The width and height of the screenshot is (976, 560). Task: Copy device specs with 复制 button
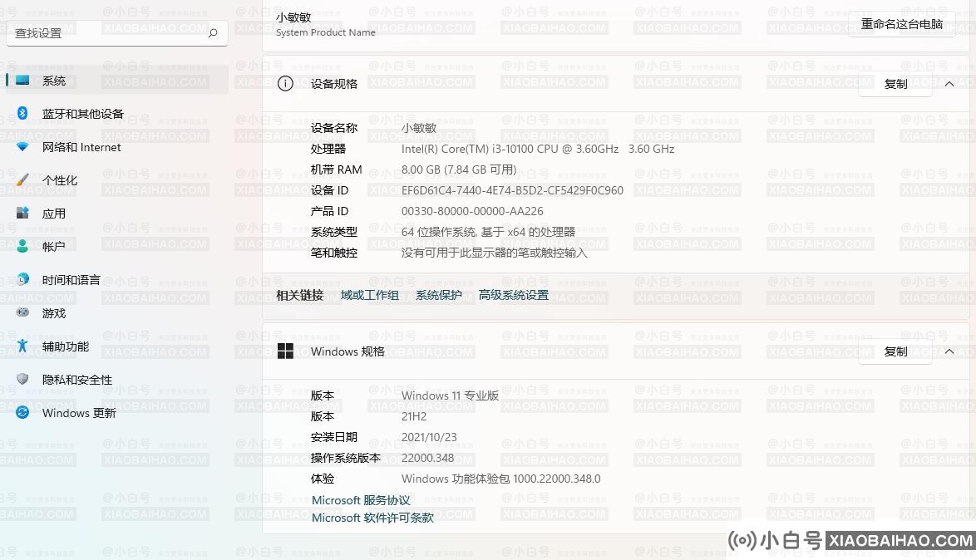point(895,84)
